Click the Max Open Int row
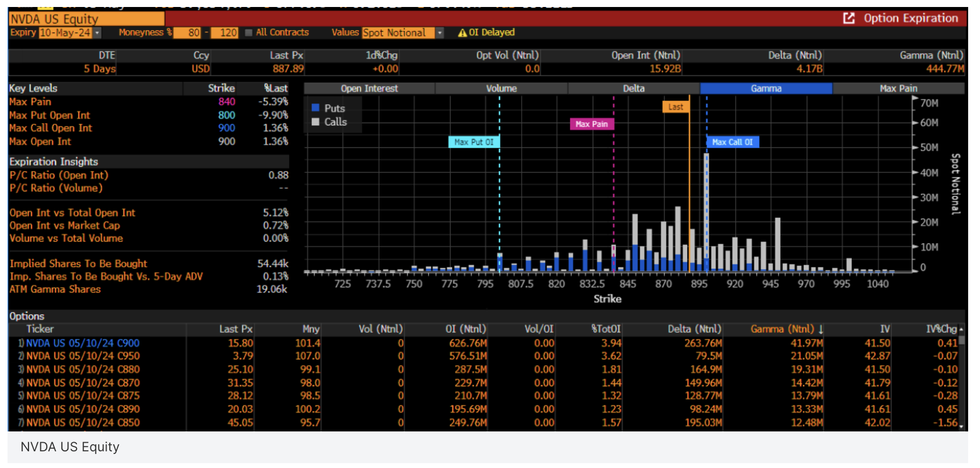 149,141
